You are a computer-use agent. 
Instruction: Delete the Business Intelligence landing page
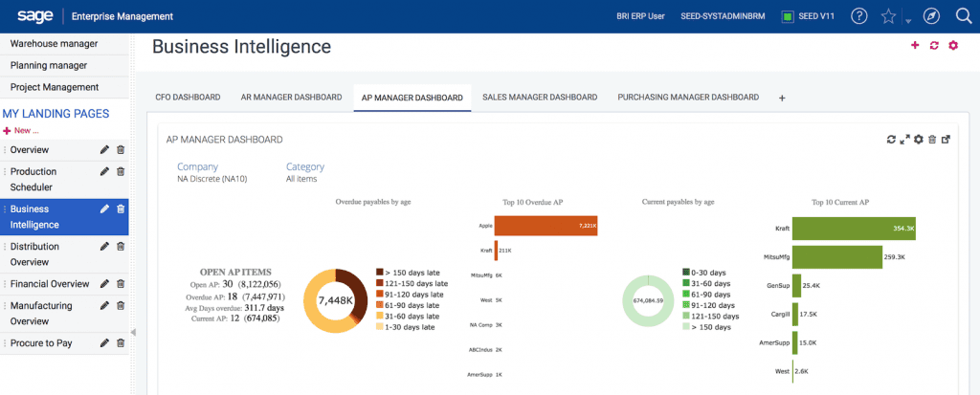coord(121,208)
